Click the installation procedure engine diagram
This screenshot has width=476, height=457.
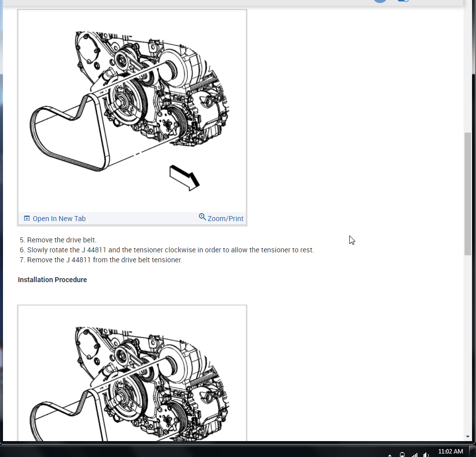pyautogui.click(x=132, y=373)
